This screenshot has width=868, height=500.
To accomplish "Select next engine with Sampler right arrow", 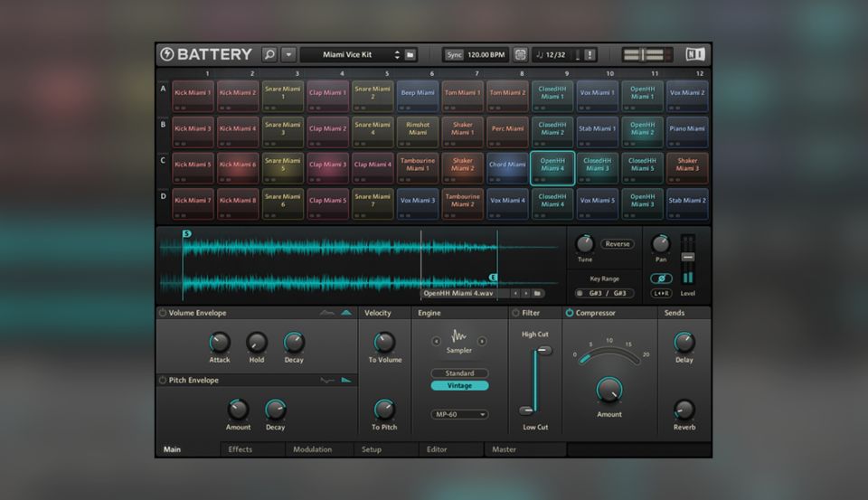I will pos(482,341).
